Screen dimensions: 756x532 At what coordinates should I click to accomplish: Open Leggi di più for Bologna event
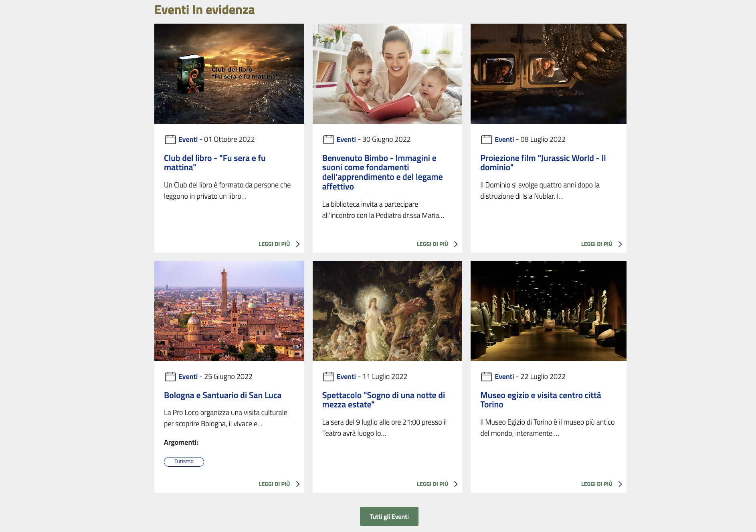[274, 484]
